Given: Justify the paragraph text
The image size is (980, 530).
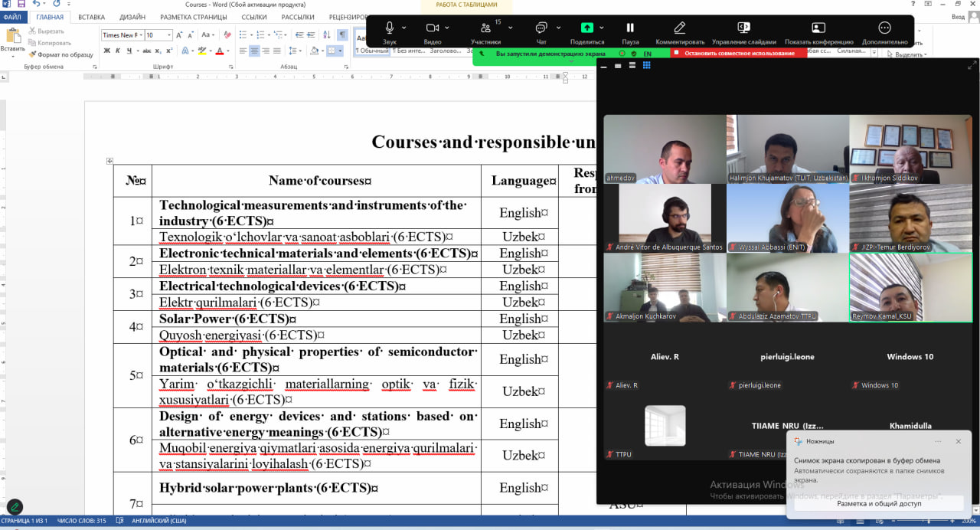Looking at the screenshot, I should coord(276,51).
